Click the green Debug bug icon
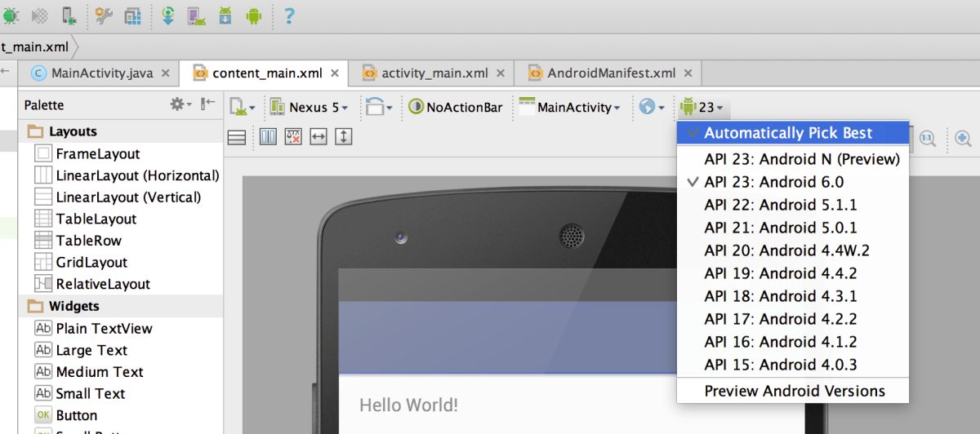Viewport: 980px width, 434px height. click(x=11, y=15)
